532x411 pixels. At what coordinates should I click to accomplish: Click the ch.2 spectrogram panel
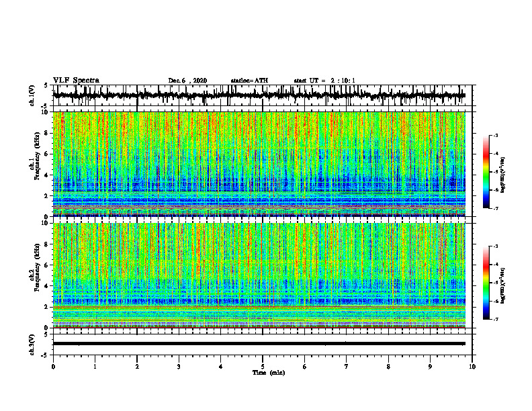tap(263, 275)
